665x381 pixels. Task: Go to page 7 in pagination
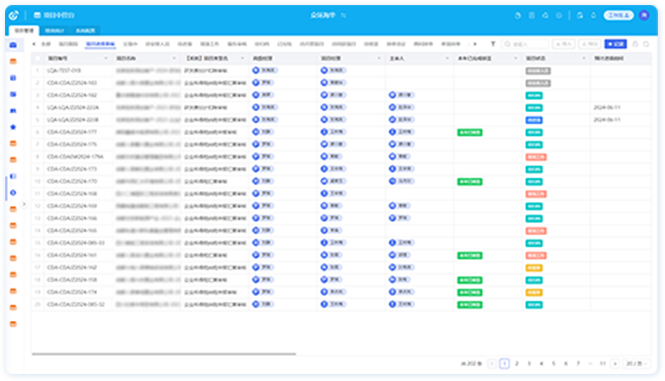tap(578, 364)
